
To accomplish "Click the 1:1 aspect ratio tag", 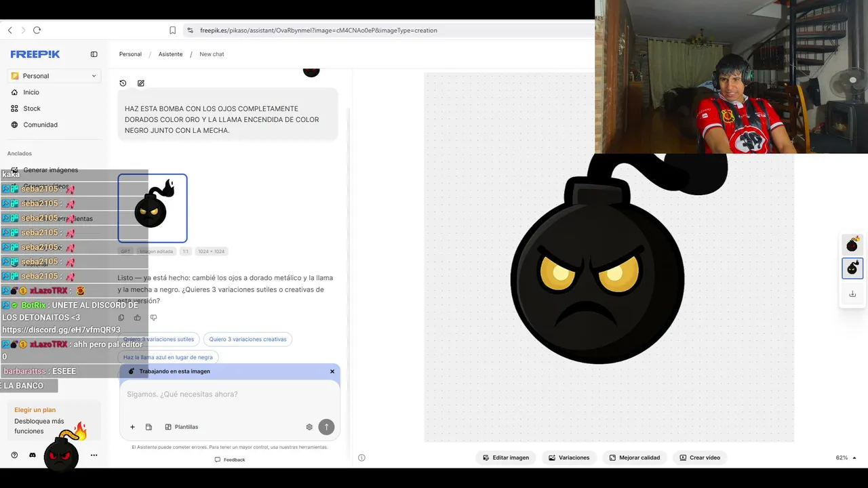I will pos(185,251).
